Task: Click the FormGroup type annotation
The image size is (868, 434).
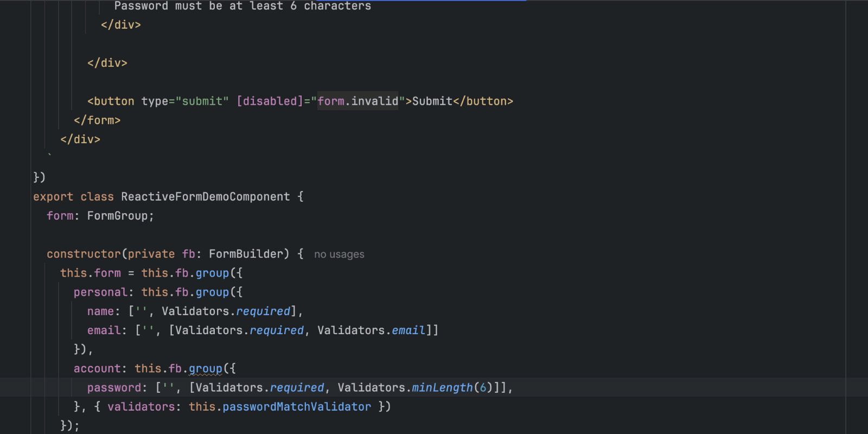Action: [x=117, y=216]
